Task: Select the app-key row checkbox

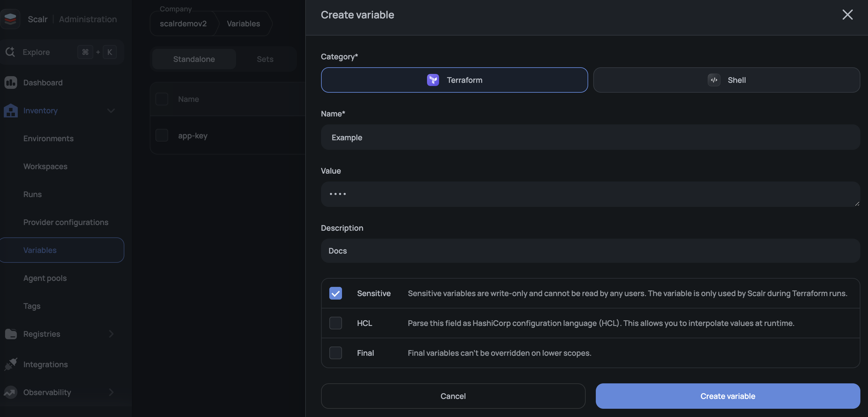Action: pos(162,135)
